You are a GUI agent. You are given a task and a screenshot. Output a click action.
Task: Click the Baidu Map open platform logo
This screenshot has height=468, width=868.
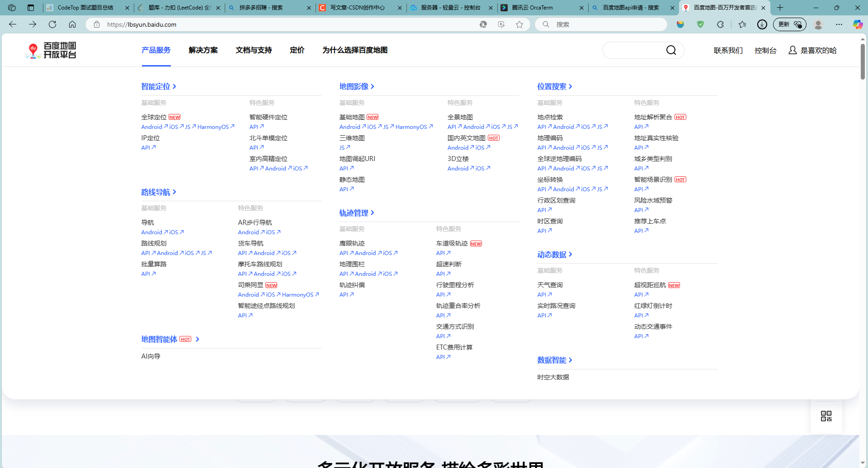[x=51, y=50]
